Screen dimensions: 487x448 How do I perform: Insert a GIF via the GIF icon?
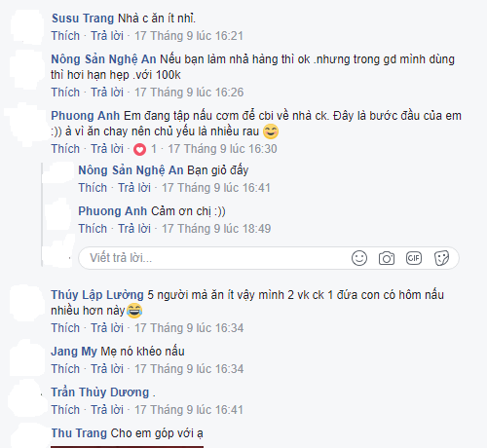414,258
